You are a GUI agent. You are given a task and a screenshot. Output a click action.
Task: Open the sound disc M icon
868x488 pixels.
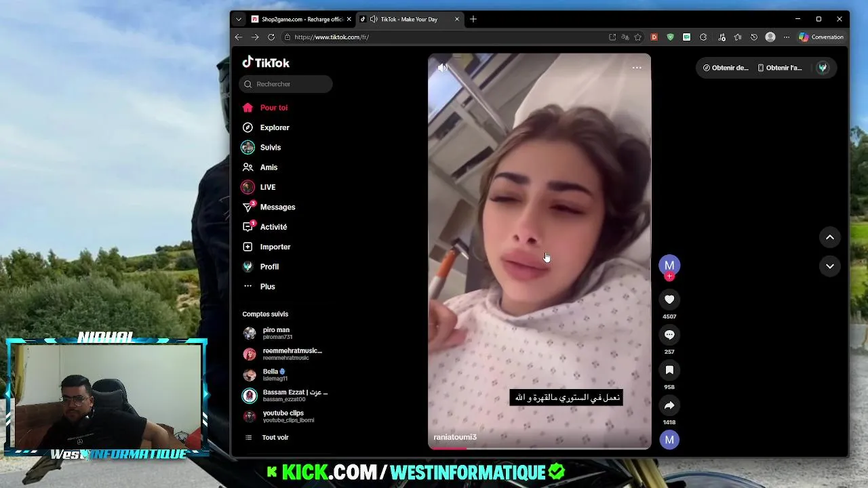tap(669, 440)
